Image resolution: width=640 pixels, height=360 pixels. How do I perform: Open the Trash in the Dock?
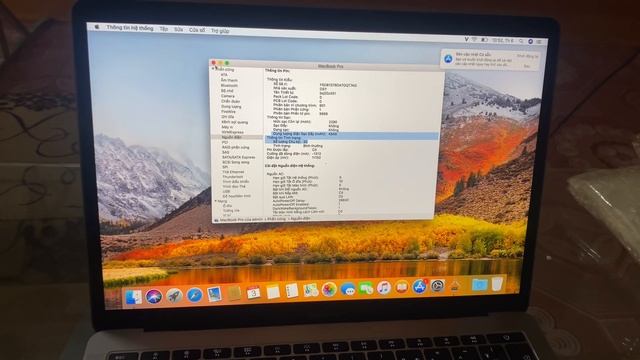tap(497, 284)
